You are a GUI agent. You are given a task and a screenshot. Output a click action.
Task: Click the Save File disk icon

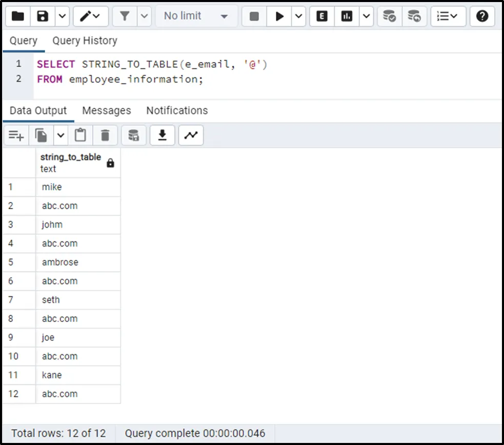coord(43,16)
